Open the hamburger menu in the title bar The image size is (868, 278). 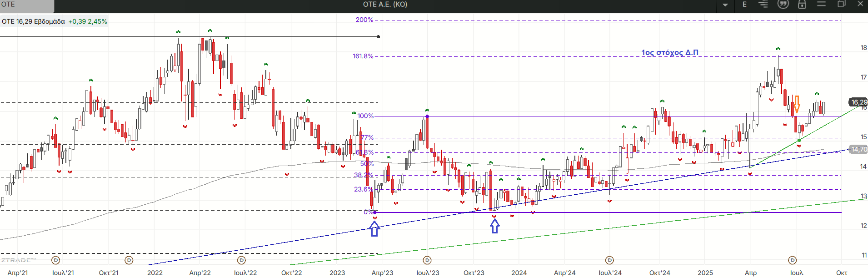(x=821, y=4)
